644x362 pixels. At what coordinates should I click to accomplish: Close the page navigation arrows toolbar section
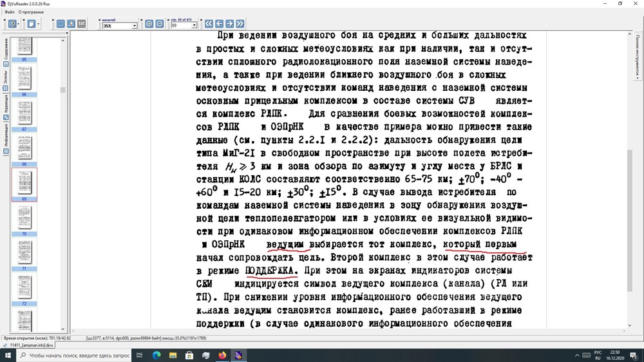[201, 20]
